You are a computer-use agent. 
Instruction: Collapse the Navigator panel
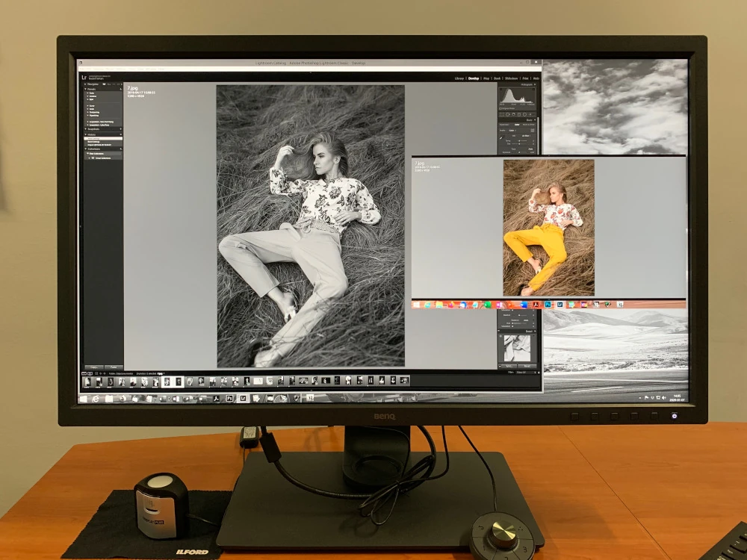pos(86,85)
